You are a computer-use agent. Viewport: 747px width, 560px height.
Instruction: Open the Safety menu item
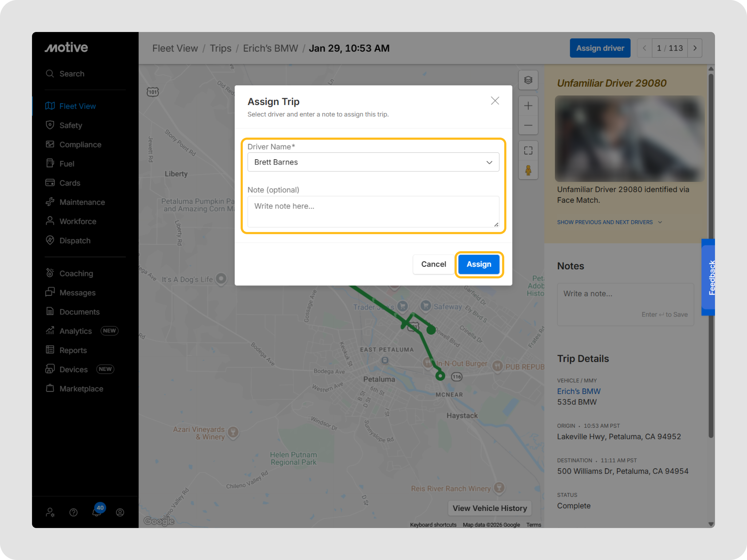pos(71,125)
